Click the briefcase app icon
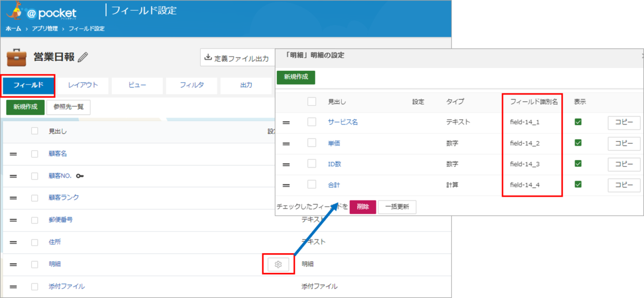This screenshot has width=644, height=298. [17, 57]
